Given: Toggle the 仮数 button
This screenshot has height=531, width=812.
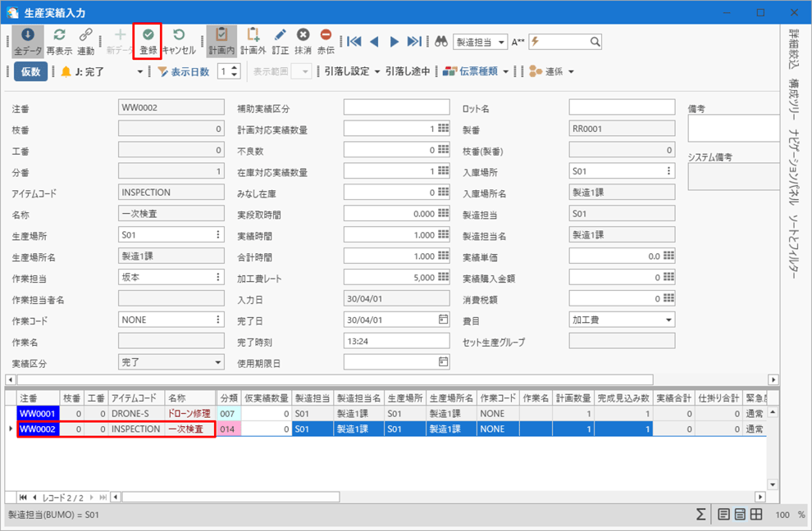Looking at the screenshot, I should (30, 71).
